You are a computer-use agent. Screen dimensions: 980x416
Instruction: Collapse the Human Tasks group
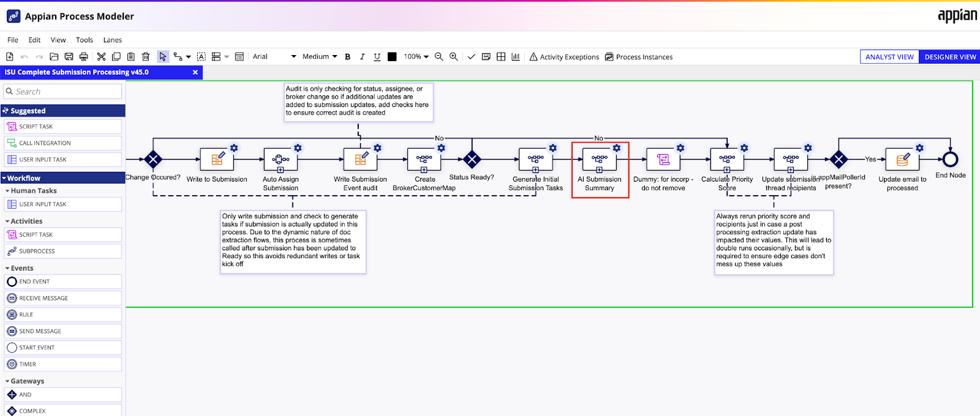coord(34,191)
